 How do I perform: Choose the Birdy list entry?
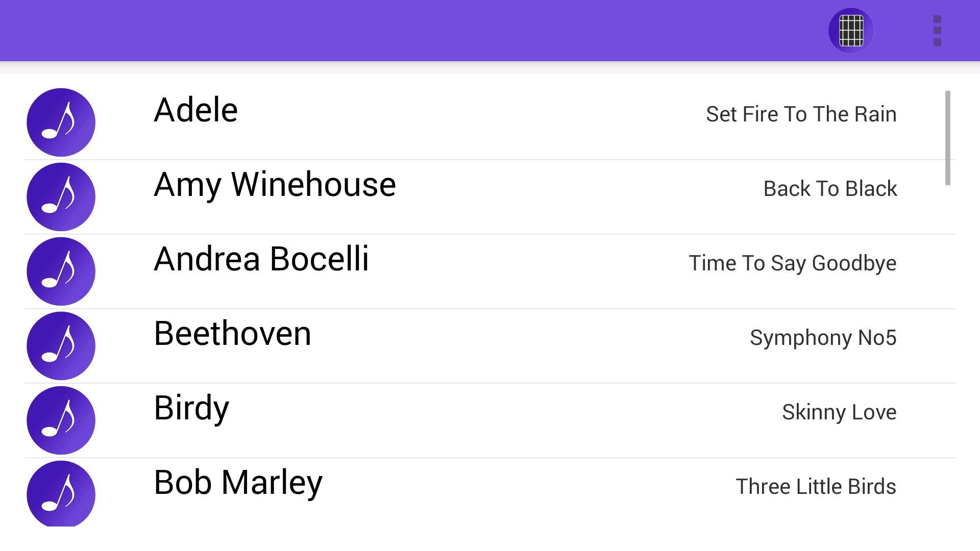click(490, 420)
